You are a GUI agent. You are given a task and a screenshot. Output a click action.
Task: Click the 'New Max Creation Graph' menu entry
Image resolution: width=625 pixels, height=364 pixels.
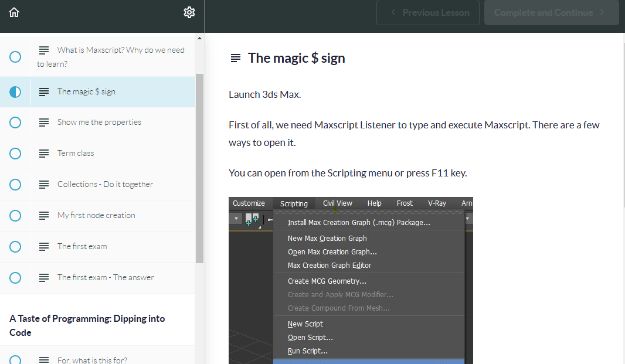tap(369, 239)
